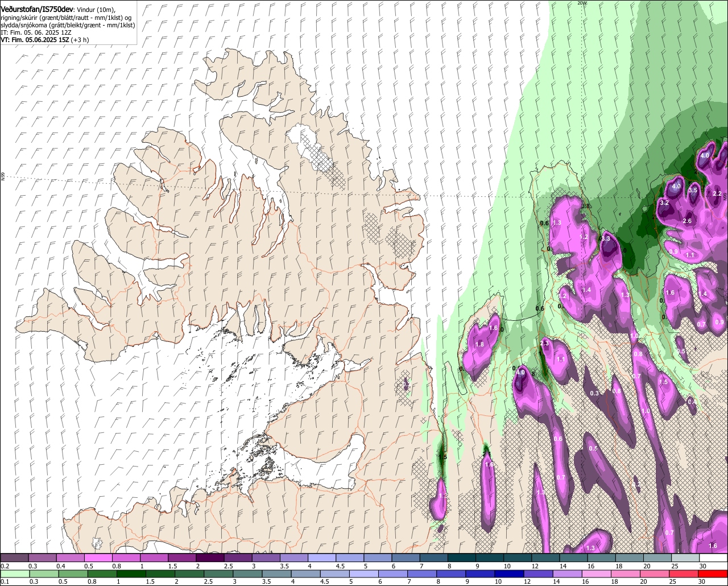Click the 2.3 precipitation value on map

544,343
